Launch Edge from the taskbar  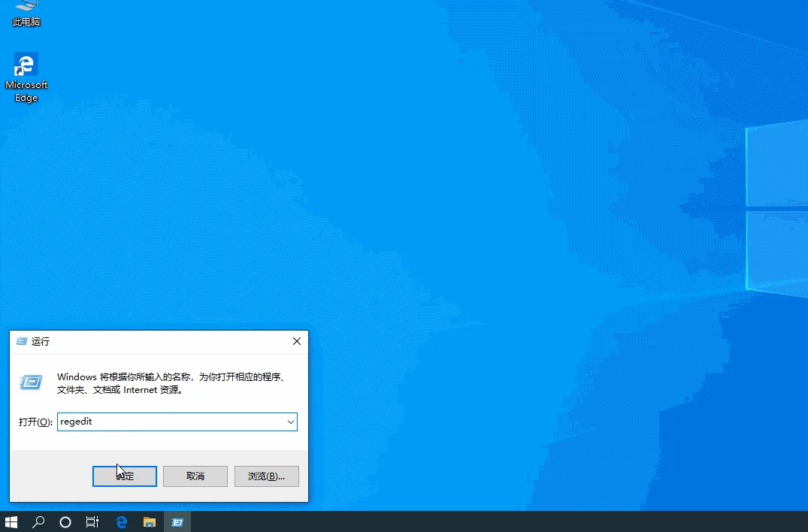tap(122, 521)
